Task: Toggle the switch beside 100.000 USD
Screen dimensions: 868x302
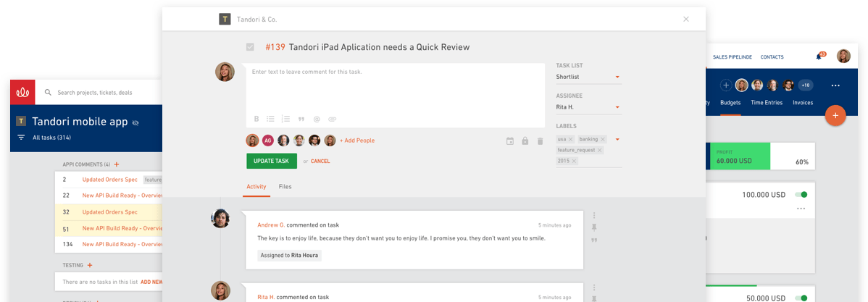Action: coord(801,195)
